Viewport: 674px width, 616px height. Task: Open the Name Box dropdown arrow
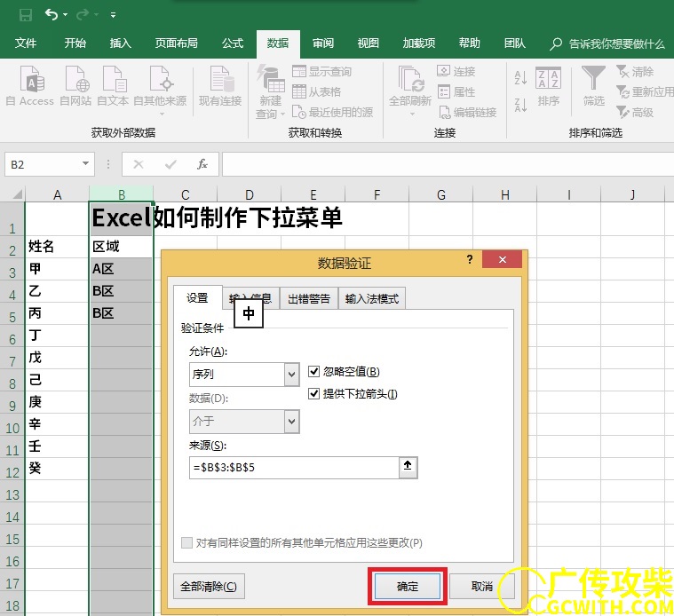pos(85,163)
